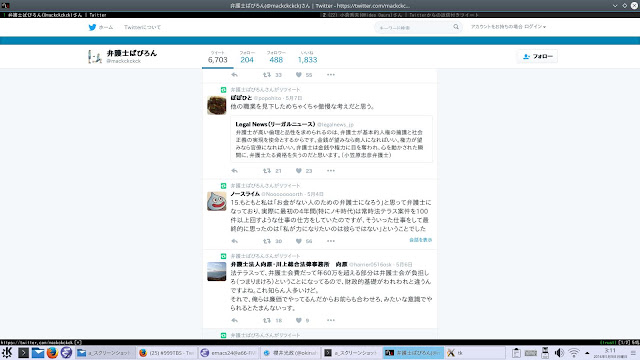640x360 pixels.
Task: Open the removable device tray icon
Action: point(545,353)
